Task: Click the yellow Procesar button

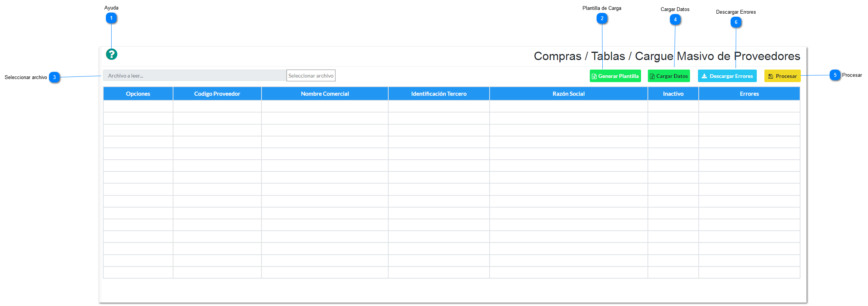Action: 783,76
